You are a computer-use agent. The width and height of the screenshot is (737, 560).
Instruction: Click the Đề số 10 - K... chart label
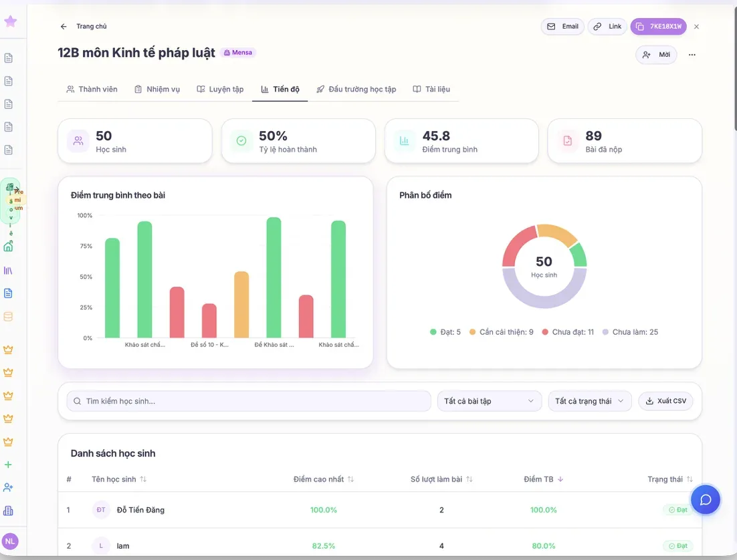pos(209,345)
